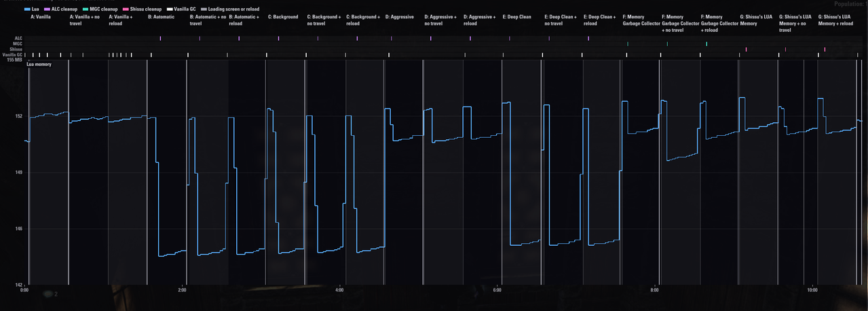The image size is (868, 311).
Task: Click the 2:00 time axis label
Action: click(182, 290)
